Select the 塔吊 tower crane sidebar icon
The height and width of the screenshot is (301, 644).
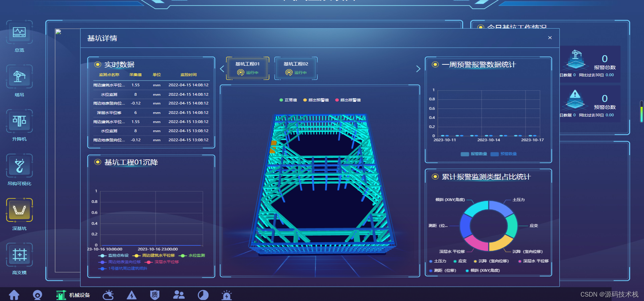coord(19,77)
